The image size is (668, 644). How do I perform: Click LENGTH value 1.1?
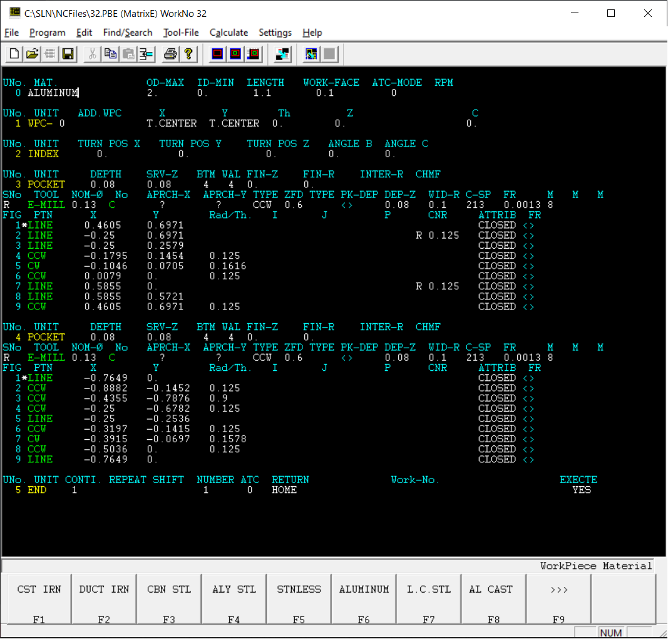[x=262, y=93]
